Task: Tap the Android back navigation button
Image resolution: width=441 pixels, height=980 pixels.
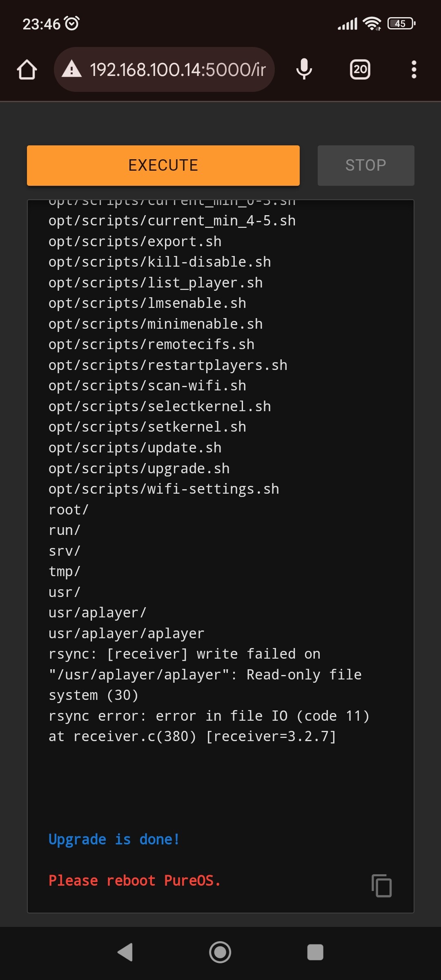Action: (x=125, y=952)
